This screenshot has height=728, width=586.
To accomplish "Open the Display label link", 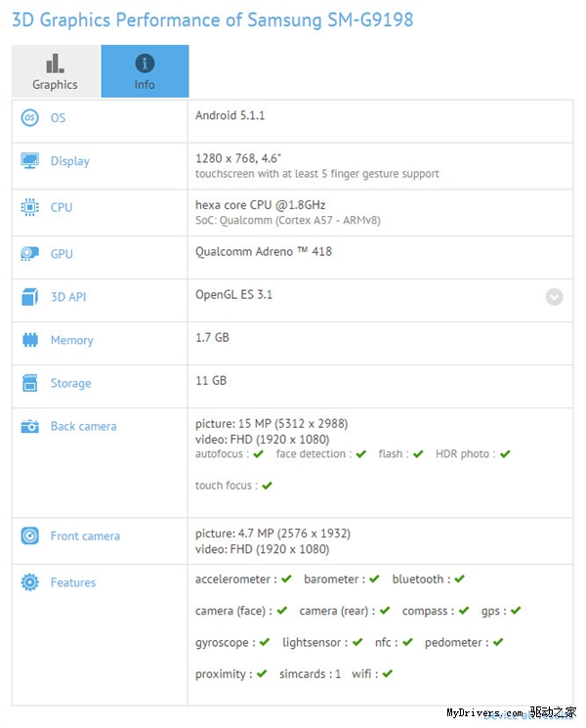I will tap(70, 161).
